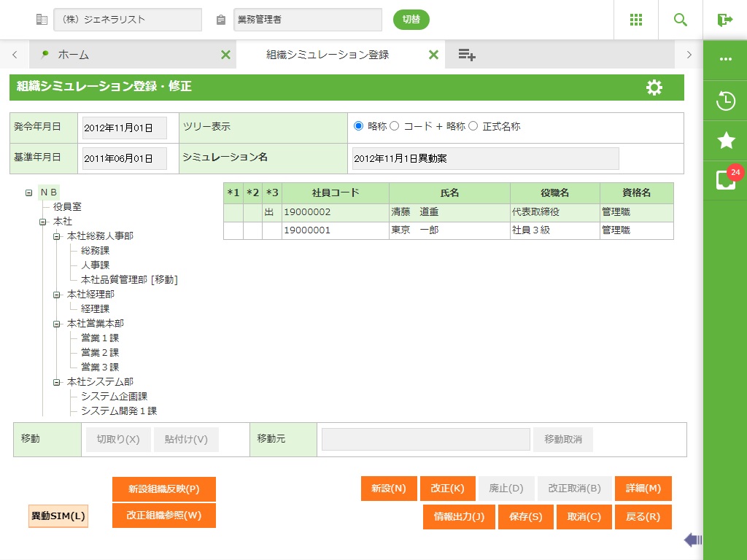Click the add new tab icon
Viewport: 747px width, 560px height.
click(467, 55)
